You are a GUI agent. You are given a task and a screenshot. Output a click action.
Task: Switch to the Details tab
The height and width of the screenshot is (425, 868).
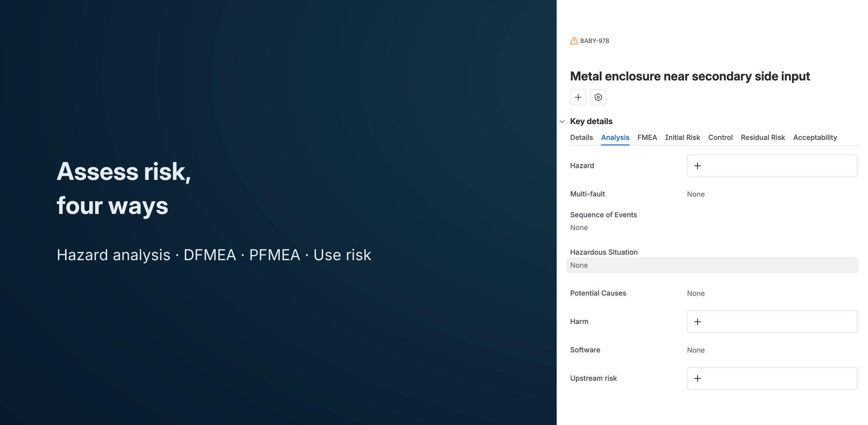pyautogui.click(x=582, y=137)
